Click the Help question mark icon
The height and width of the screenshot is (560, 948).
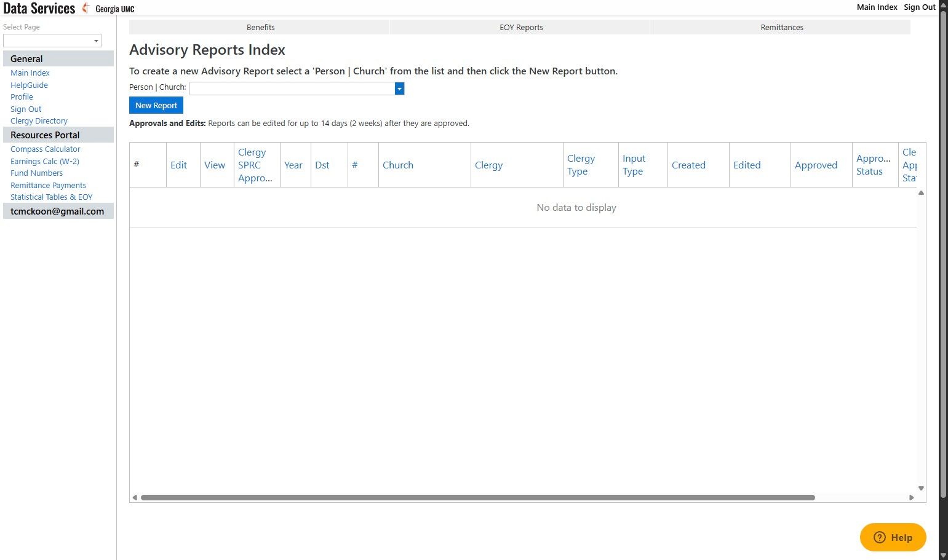[880, 537]
